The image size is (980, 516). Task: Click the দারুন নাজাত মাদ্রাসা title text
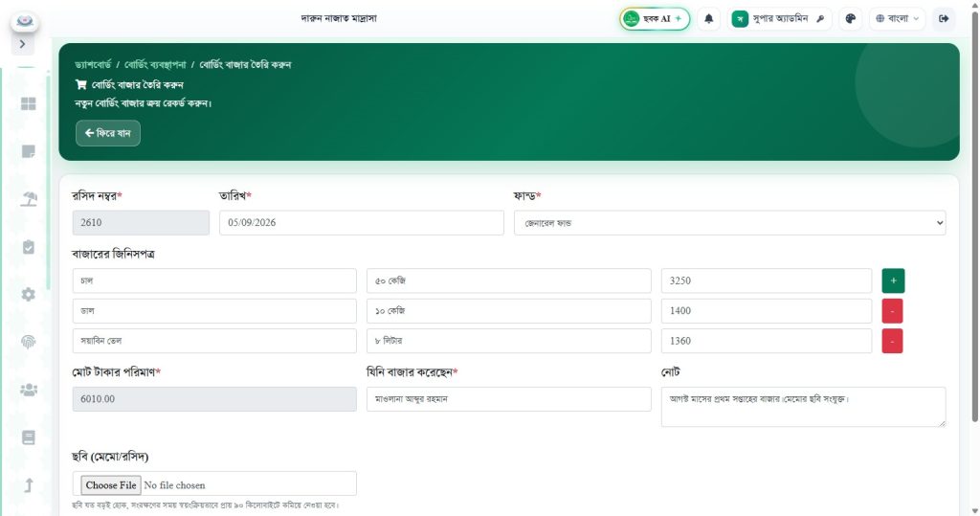tap(339, 19)
